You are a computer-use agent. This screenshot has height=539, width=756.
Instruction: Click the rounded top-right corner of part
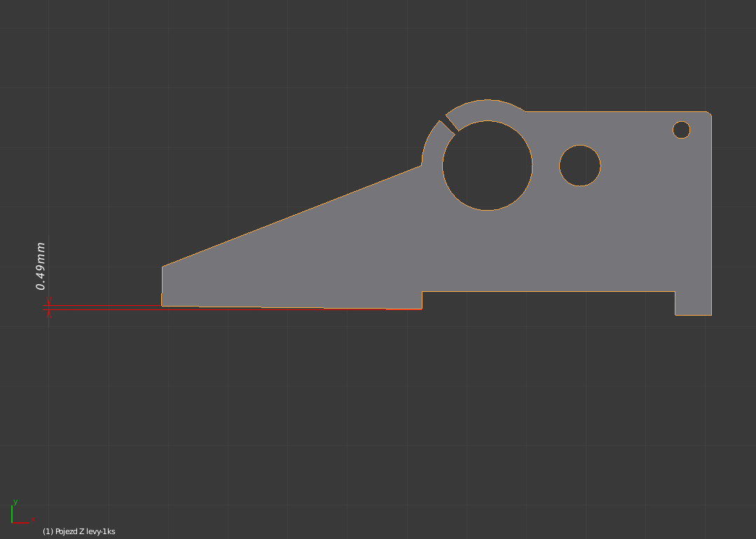(x=709, y=113)
